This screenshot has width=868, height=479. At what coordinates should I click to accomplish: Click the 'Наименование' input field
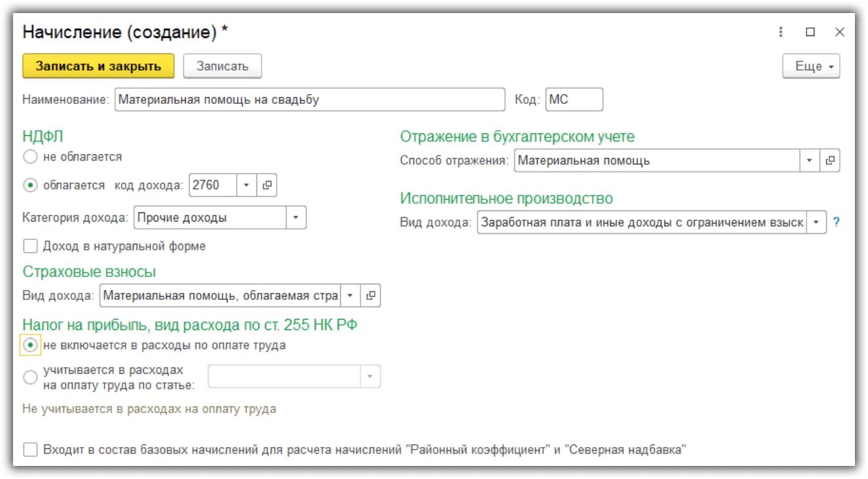pyautogui.click(x=310, y=100)
